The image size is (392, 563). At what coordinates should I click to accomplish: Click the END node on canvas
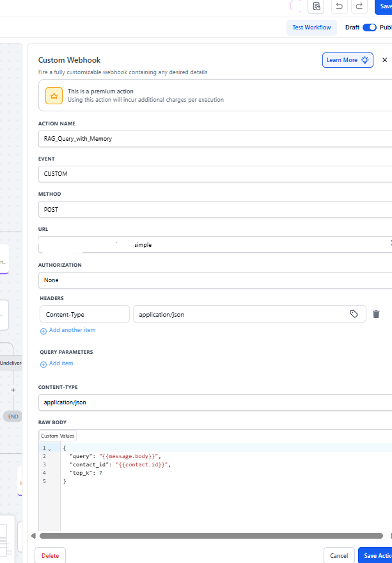(x=13, y=416)
